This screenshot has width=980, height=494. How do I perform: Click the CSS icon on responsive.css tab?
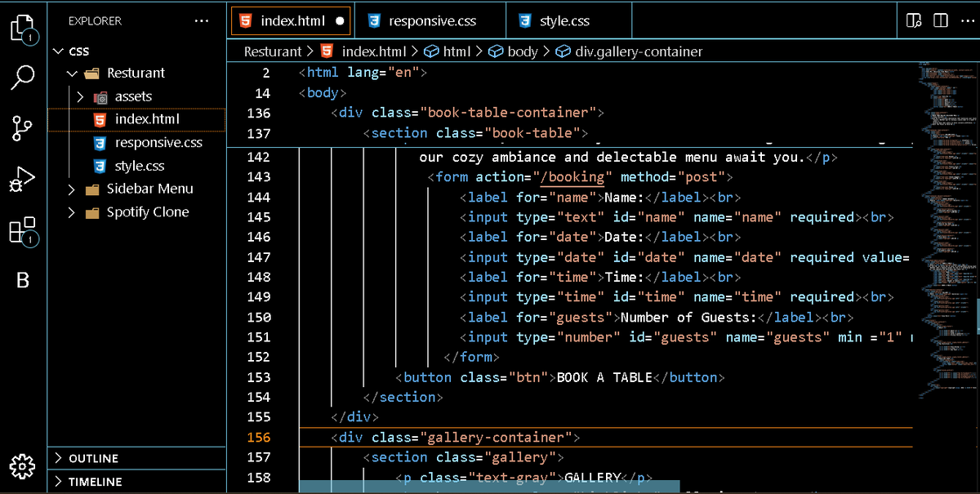(374, 20)
